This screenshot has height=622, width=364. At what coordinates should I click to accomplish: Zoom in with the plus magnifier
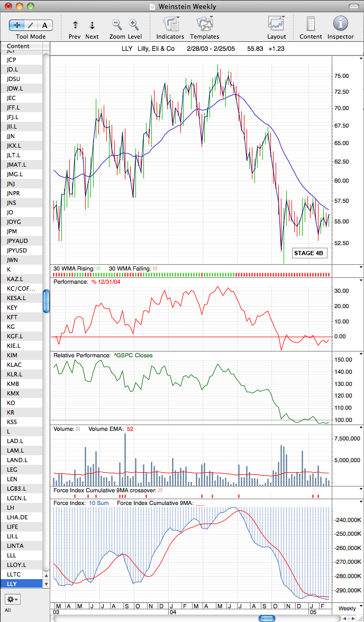point(134,24)
